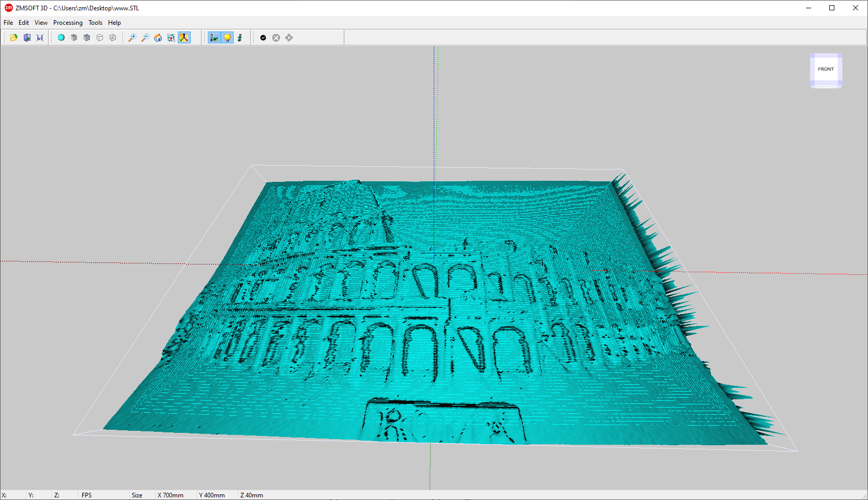Click the Size label in status bar
This screenshot has height=500, width=868.
tap(137, 495)
